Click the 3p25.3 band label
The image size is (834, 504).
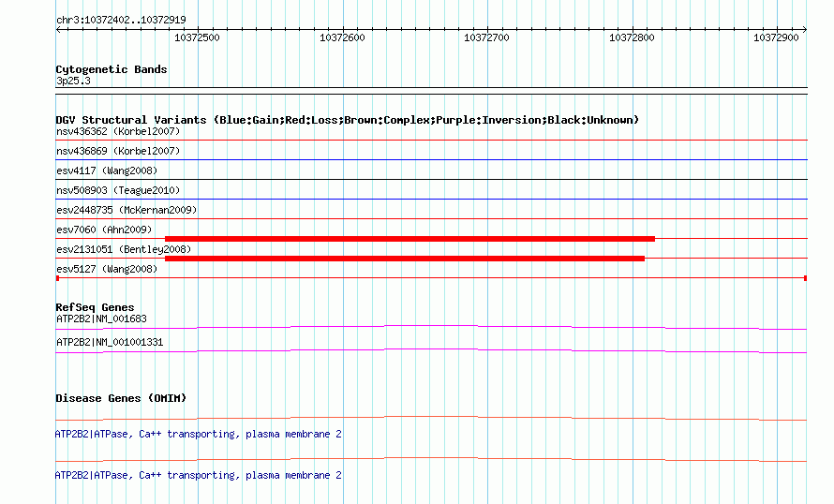pos(73,81)
